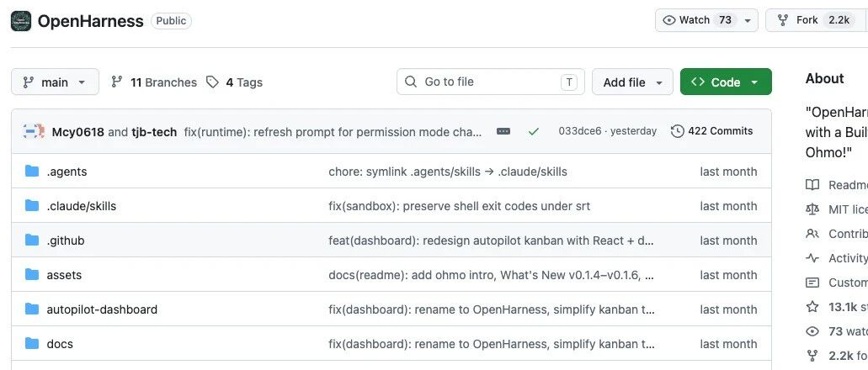Click the contributor avatars in commit bar
Image resolution: width=868 pixels, height=370 pixels.
tap(34, 132)
